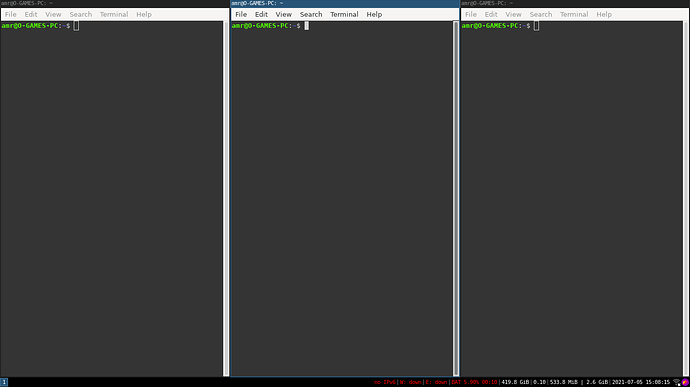Image resolution: width=690 pixels, height=387 pixels.
Task: Click the network tray icon
Action: tap(677, 382)
